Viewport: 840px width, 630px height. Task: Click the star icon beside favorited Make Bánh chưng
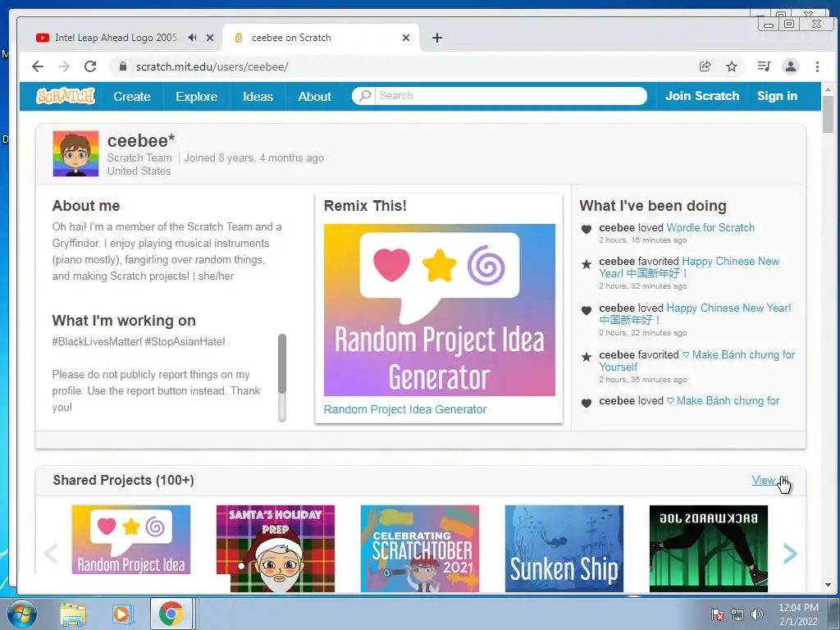pos(587,357)
